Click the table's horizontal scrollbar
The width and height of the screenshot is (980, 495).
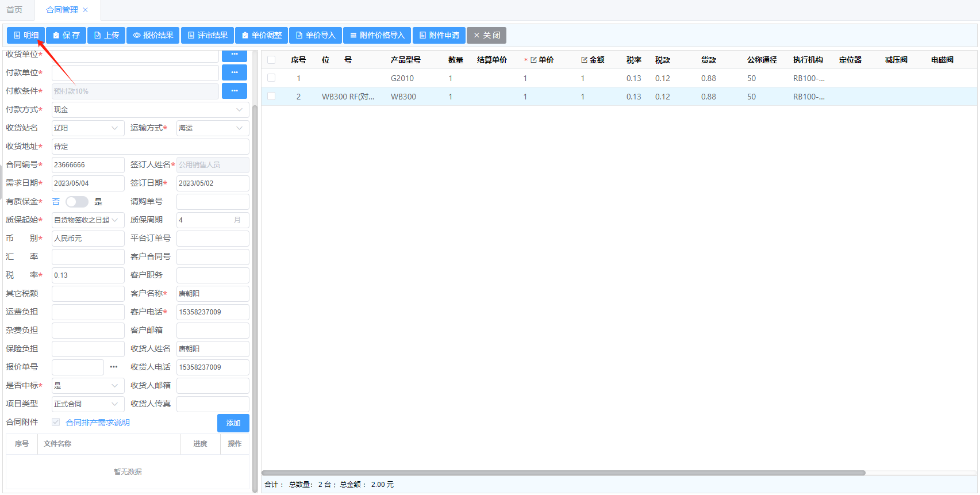coord(563,473)
